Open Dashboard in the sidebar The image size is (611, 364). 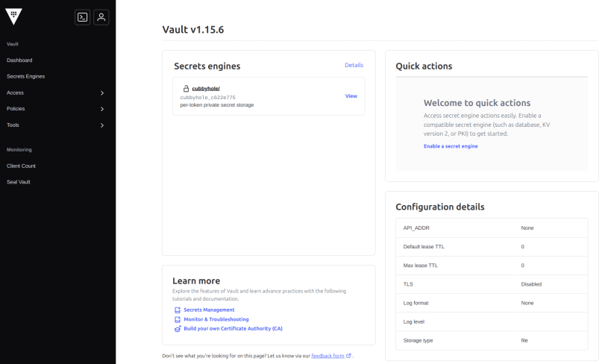click(x=19, y=60)
